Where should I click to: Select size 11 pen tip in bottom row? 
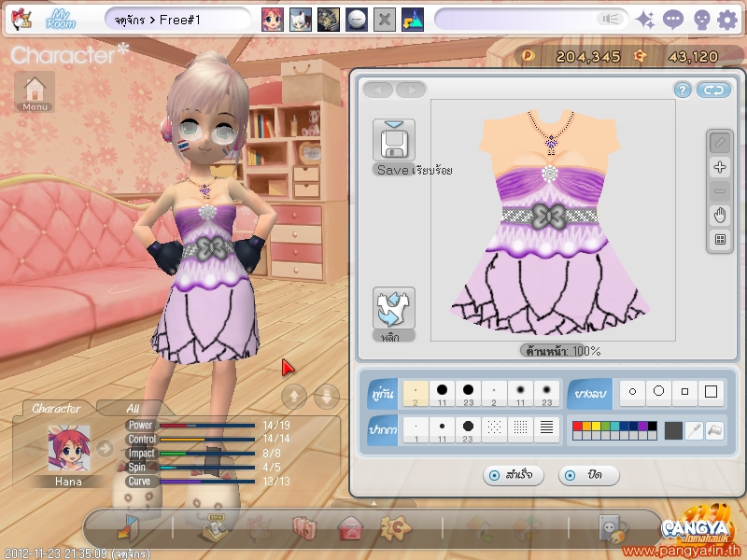(442, 429)
